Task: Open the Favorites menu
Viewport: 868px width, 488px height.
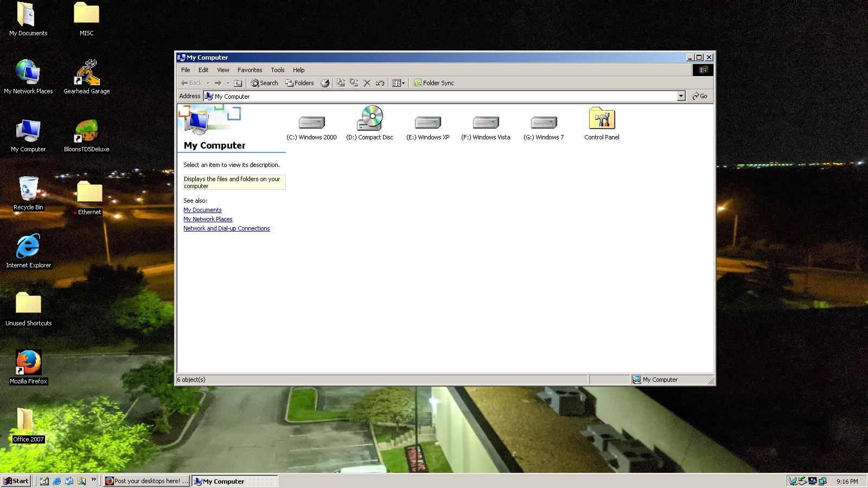Action: click(x=250, y=70)
